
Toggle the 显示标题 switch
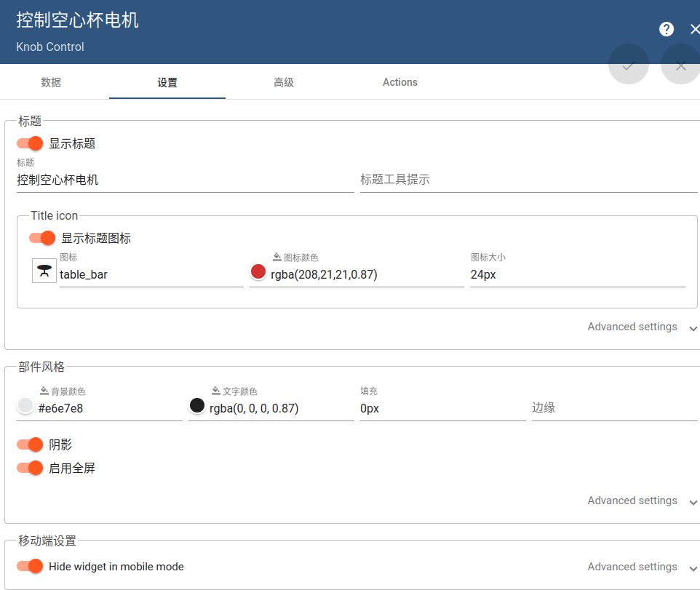point(30,143)
